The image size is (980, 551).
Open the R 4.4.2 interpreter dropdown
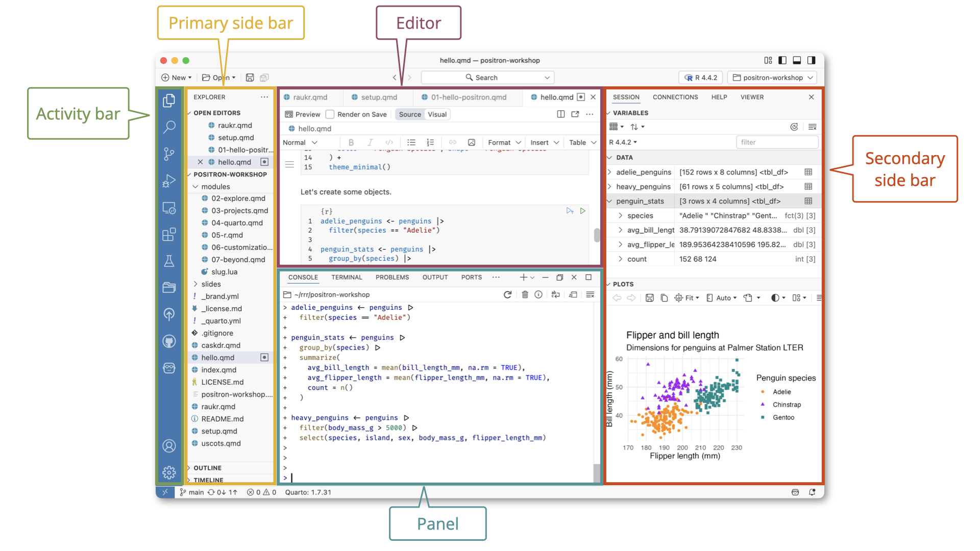coord(700,78)
